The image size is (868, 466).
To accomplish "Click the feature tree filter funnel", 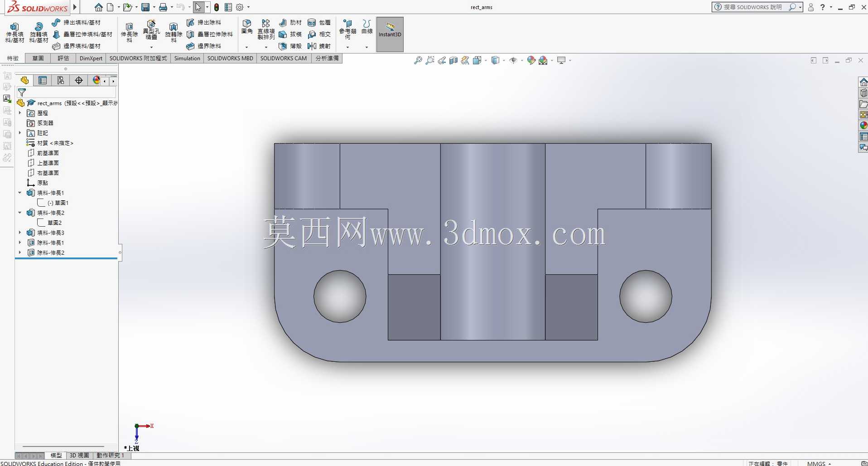I will (22, 92).
